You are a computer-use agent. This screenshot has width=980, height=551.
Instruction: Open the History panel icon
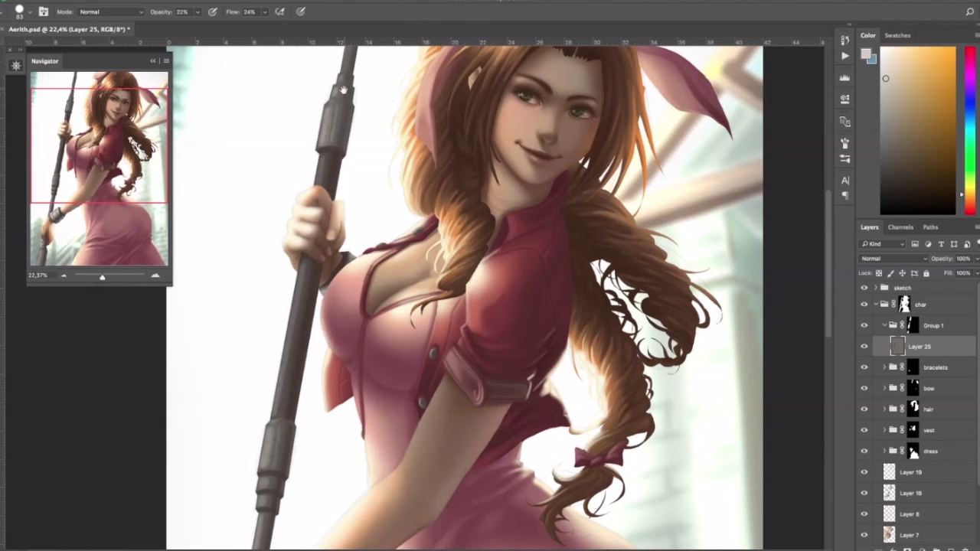coord(845,40)
